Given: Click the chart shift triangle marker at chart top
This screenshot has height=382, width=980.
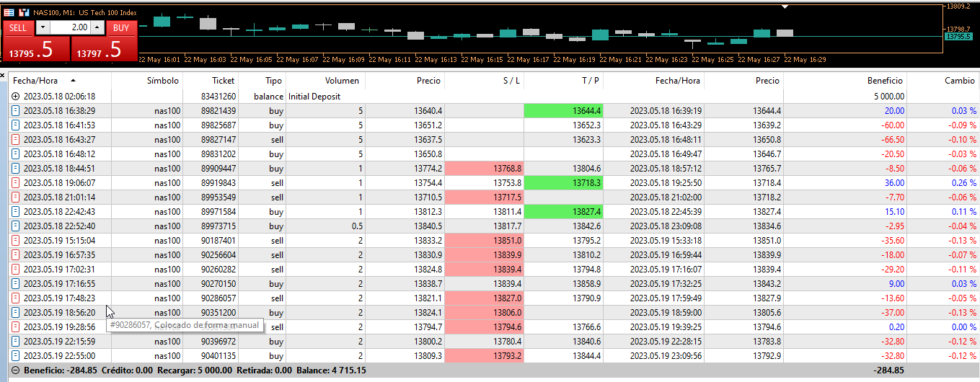Looking at the screenshot, I should 785,6.
